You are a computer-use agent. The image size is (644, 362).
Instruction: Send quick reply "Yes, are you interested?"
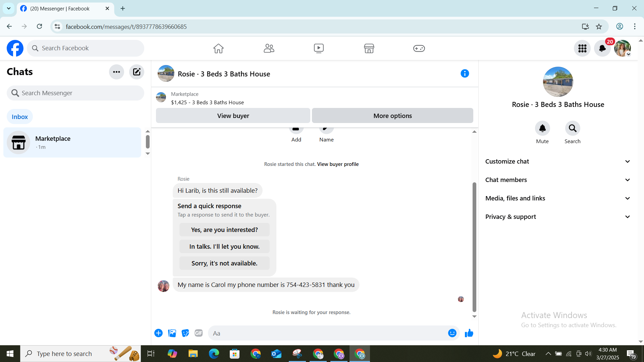tap(224, 230)
